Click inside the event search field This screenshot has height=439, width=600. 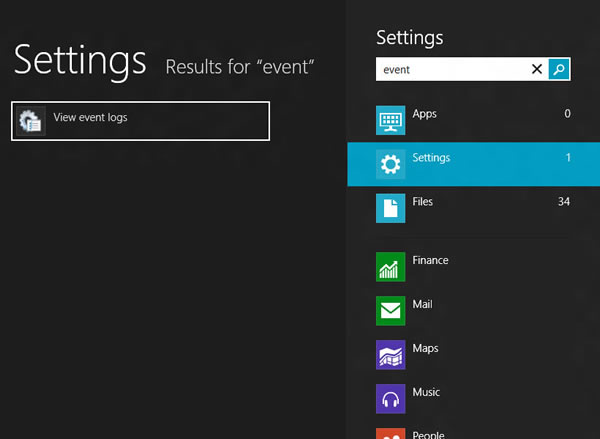point(452,69)
